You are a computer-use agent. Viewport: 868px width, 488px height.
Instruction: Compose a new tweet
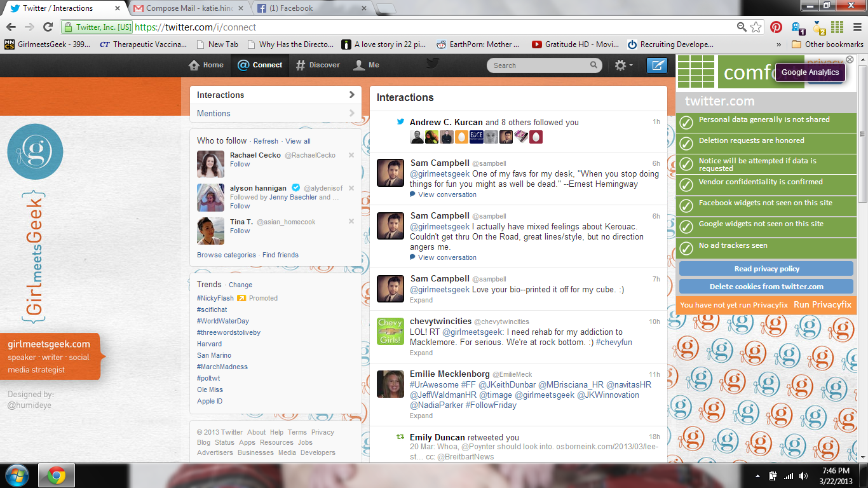[657, 65]
